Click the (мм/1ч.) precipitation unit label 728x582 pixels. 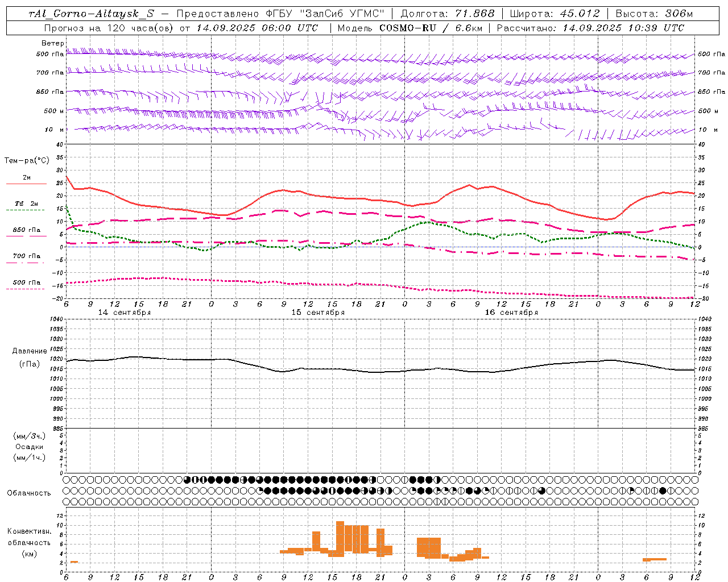(30, 458)
